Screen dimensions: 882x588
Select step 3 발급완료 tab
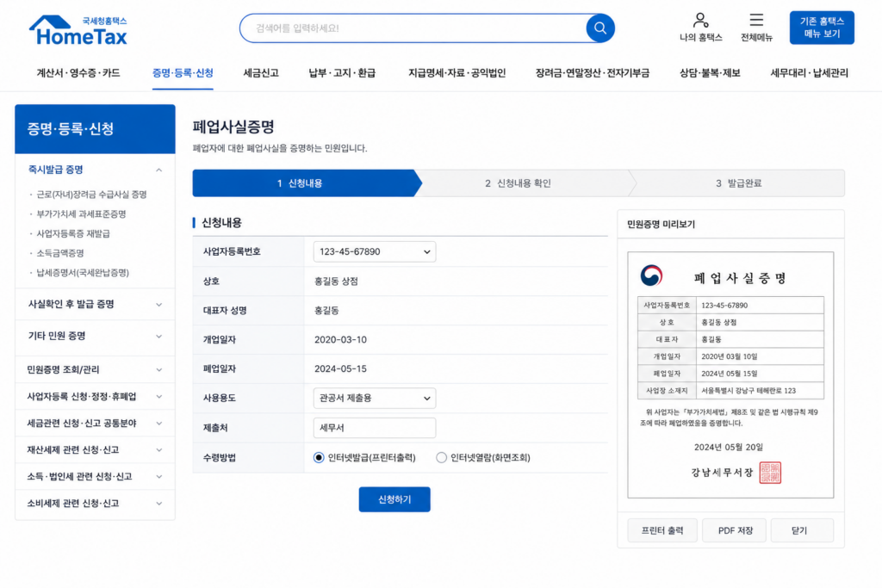738,183
